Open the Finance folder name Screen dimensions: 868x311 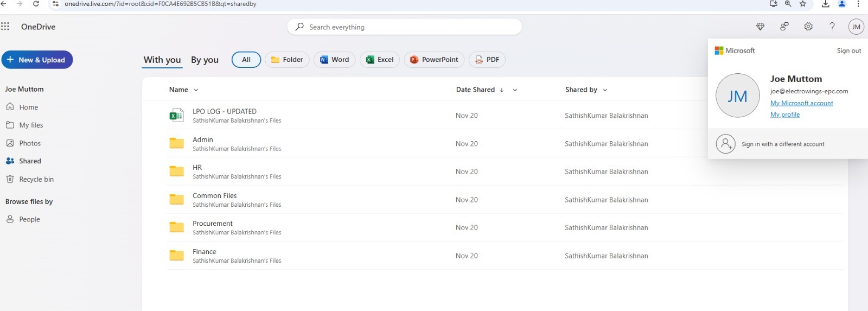click(x=205, y=252)
